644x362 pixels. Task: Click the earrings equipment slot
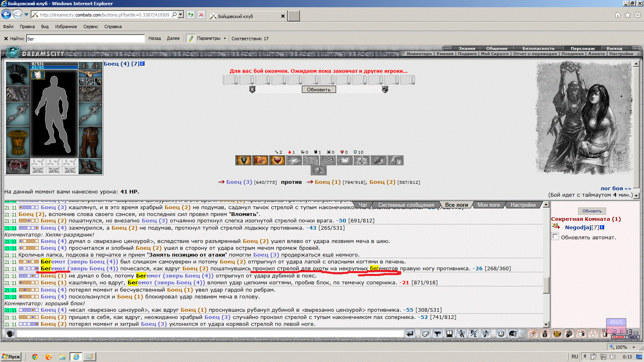[90, 66]
